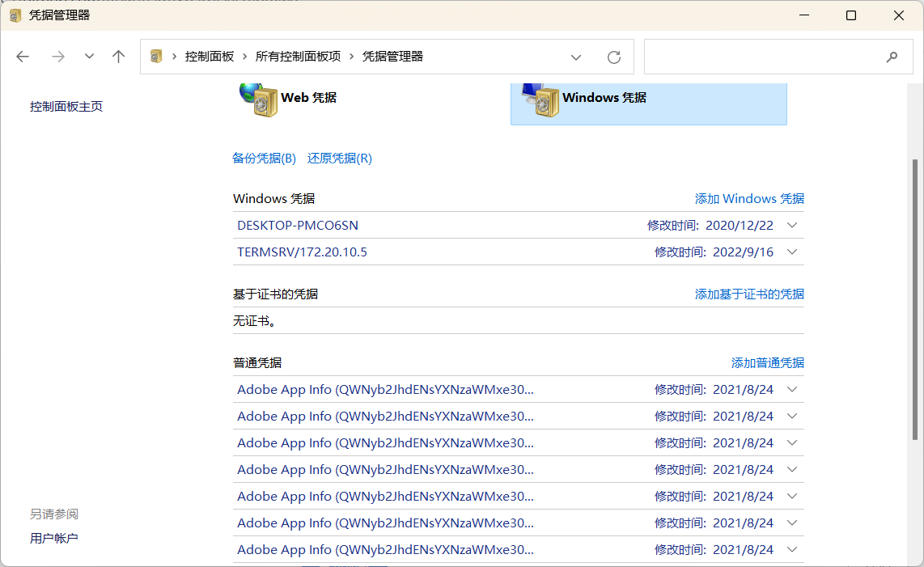Click 添加基于证书的凭据 link

pyautogui.click(x=749, y=294)
